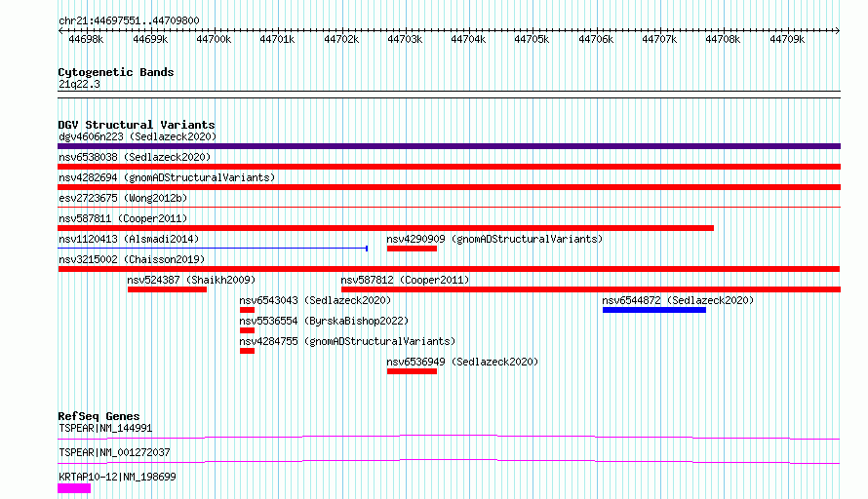
Task: Click the dgv4606n223 (Sedlazeck2020) variant label
Action: (138, 136)
